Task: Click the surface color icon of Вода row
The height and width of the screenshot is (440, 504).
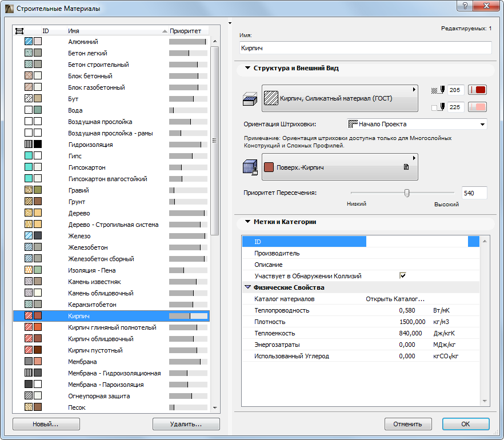Action: click(38, 110)
